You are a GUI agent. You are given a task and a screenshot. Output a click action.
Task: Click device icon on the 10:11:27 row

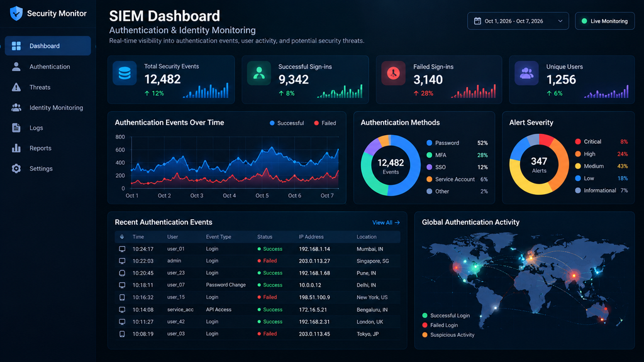click(122, 321)
